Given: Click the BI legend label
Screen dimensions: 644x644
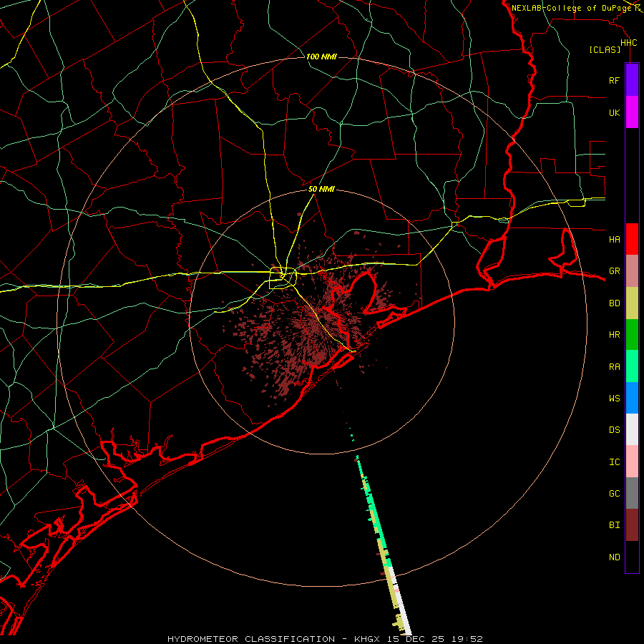Looking at the screenshot, I should pyautogui.click(x=614, y=525).
